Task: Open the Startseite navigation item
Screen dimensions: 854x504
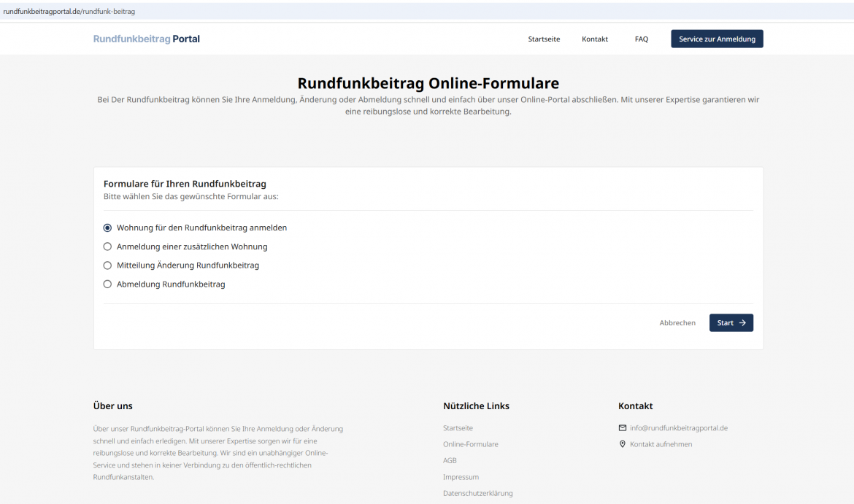Action: click(544, 39)
